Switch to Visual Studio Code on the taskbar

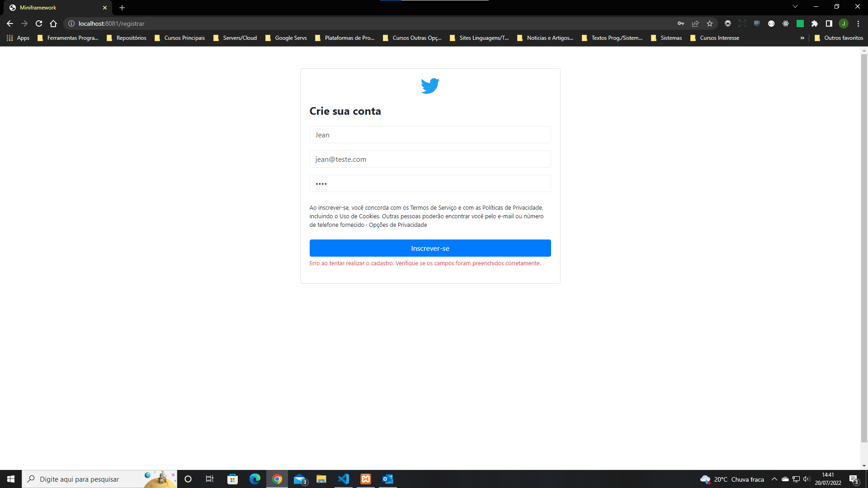point(344,479)
